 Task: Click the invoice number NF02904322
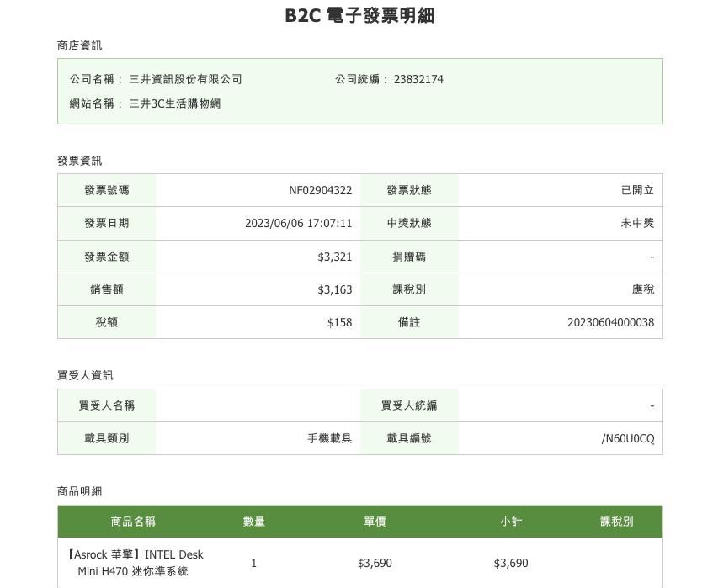(320, 190)
